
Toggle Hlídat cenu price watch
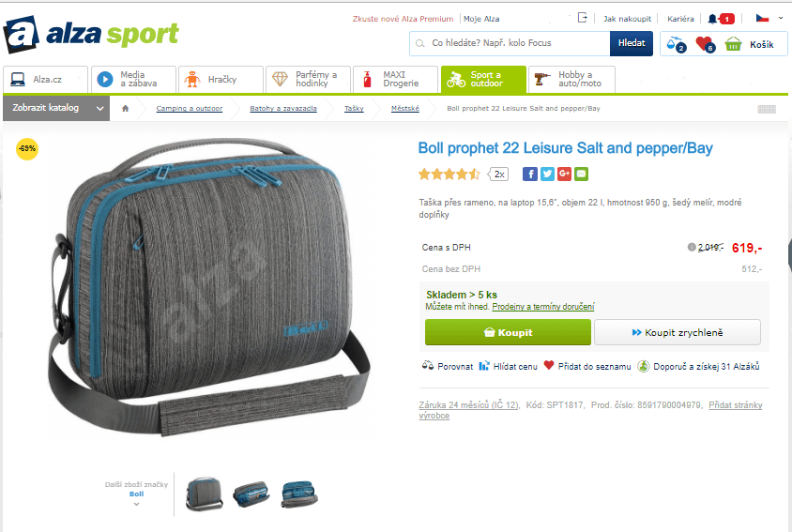coord(508,366)
